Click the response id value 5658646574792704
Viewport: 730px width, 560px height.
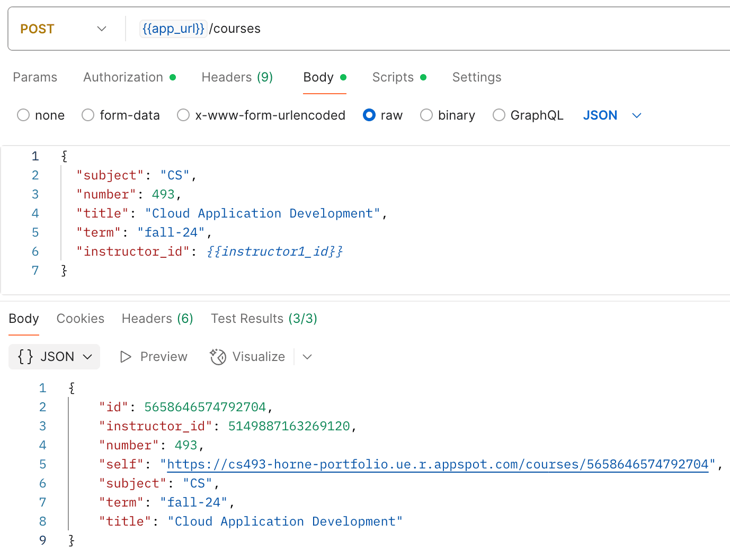click(205, 407)
